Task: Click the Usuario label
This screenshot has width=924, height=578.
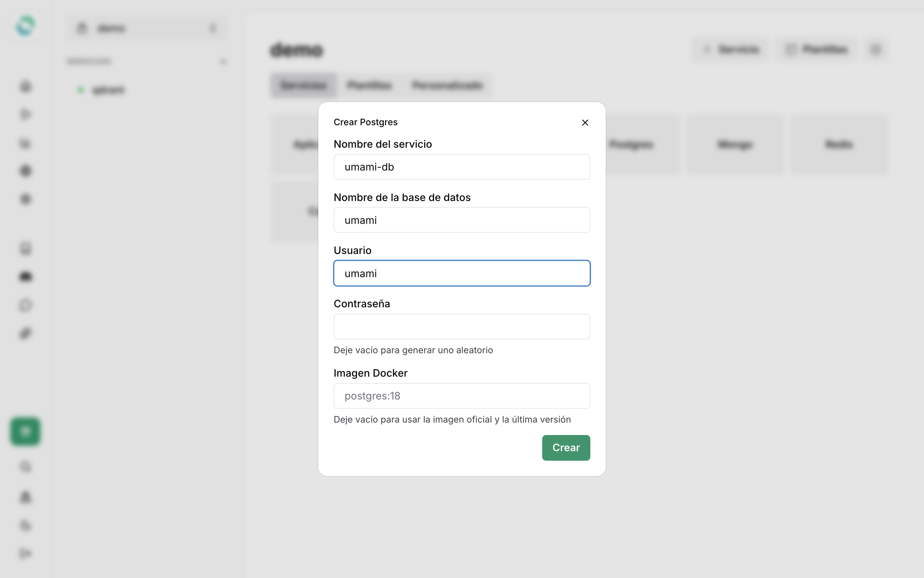Action: click(352, 250)
